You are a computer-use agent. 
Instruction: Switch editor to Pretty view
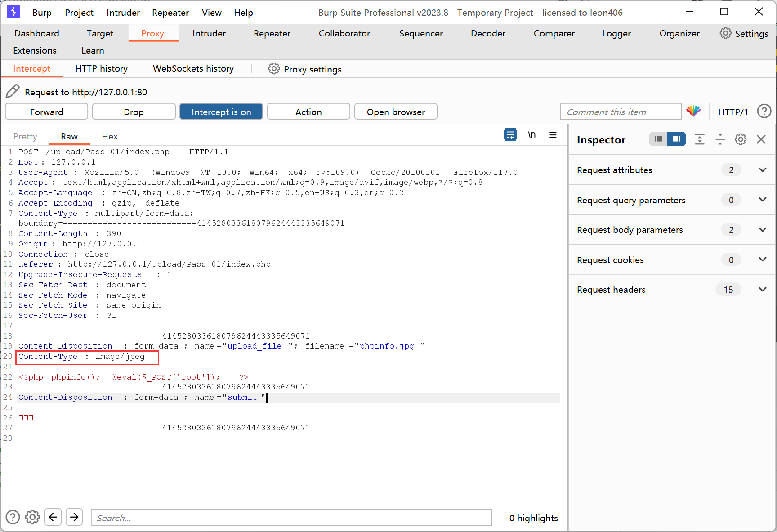pyautogui.click(x=25, y=136)
